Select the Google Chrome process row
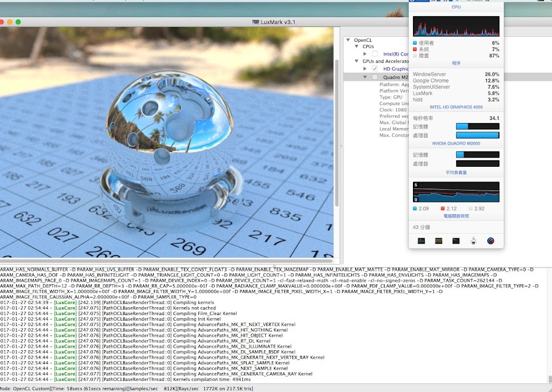Screen dimensions: 552x392 [x=456, y=81]
